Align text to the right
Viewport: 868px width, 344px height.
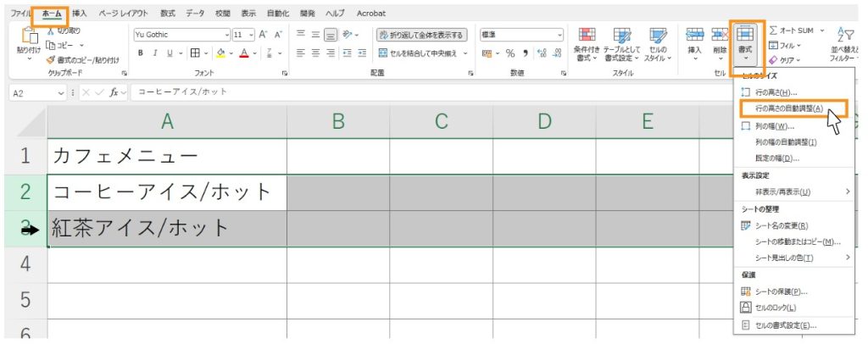click(x=331, y=53)
